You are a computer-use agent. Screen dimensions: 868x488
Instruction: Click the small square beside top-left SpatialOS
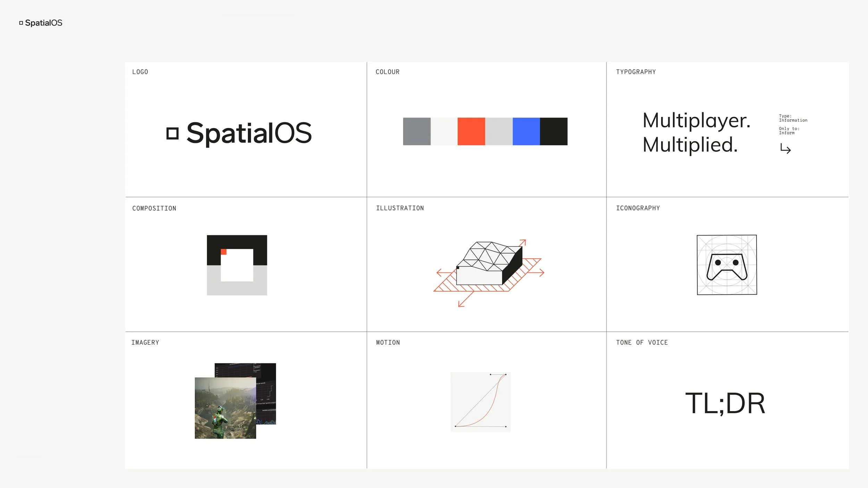coord(21,23)
